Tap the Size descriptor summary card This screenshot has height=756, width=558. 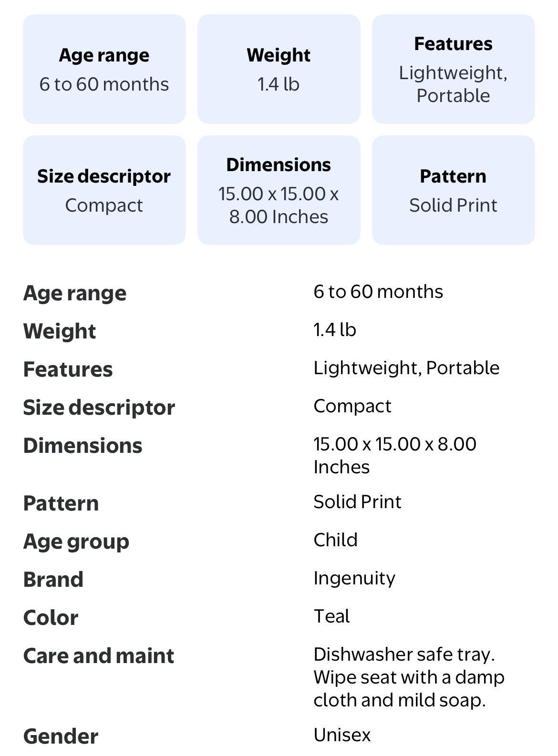point(104,190)
